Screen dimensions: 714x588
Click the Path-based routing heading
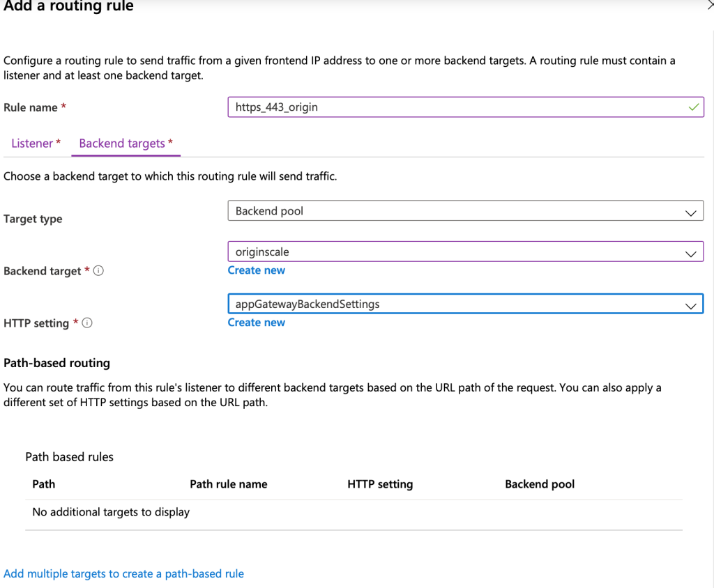click(57, 363)
